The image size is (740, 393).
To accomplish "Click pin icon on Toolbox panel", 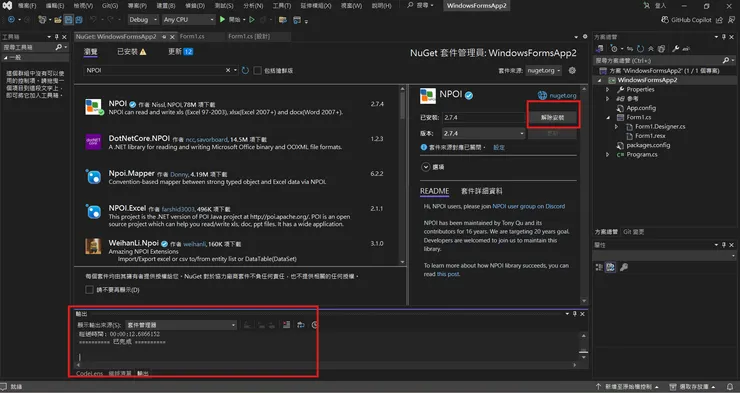I will tap(57, 37).
